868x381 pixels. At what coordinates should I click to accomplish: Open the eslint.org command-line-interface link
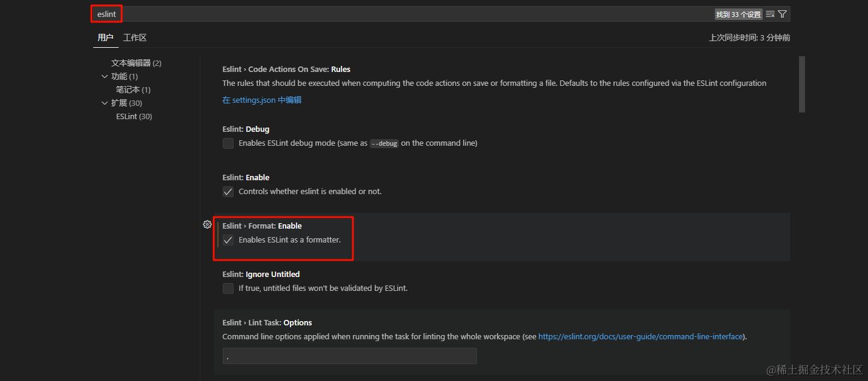click(640, 336)
